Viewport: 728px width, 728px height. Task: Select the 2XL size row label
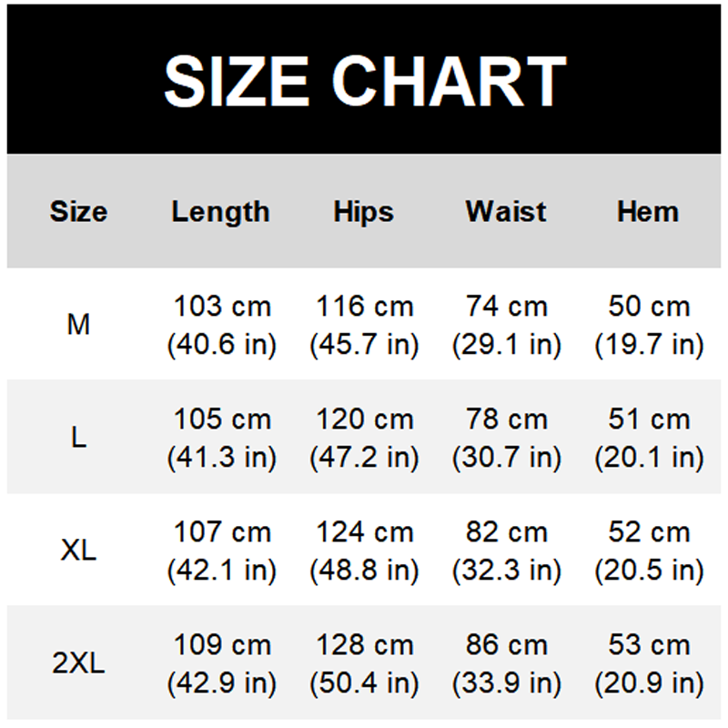(x=78, y=663)
